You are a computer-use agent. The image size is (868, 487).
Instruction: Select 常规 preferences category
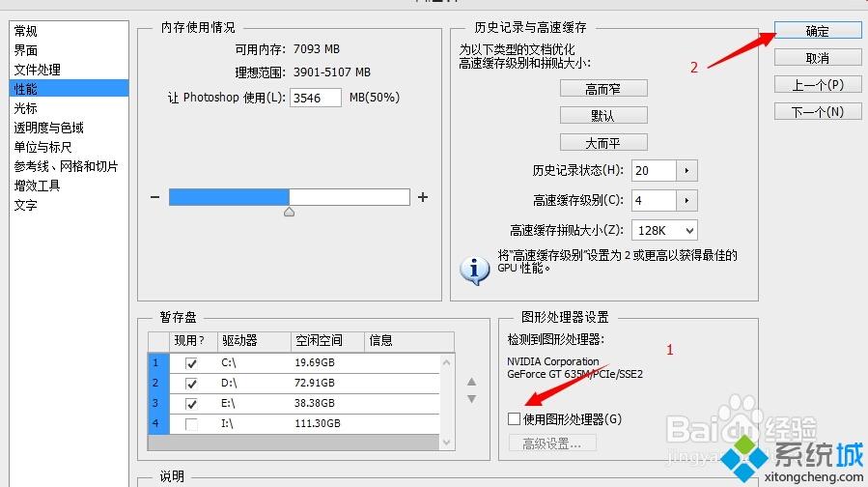pyautogui.click(x=26, y=31)
